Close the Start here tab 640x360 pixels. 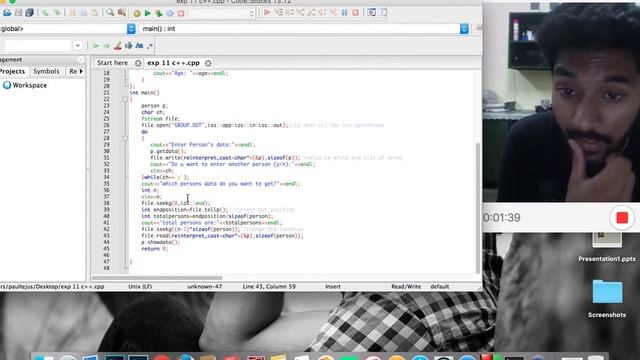(138, 63)
